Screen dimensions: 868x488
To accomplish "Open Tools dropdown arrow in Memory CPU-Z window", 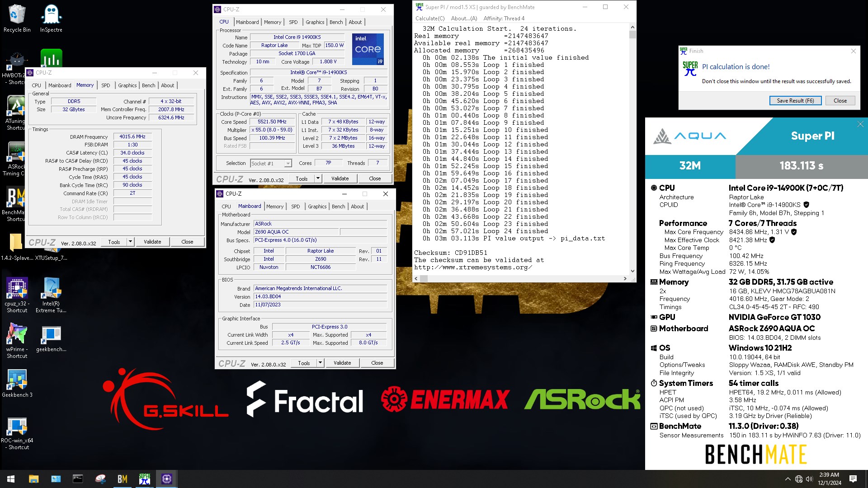I will tap(130, 242).
